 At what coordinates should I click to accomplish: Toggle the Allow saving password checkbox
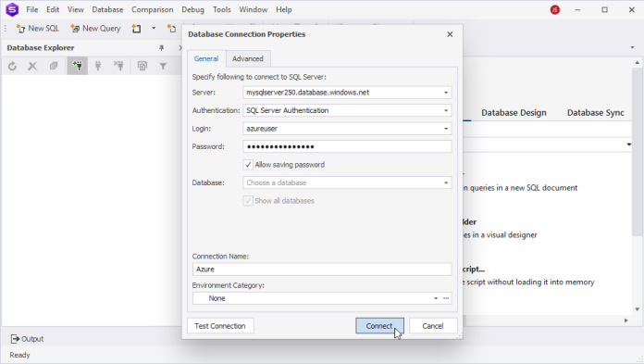pyautogui.click(x=248, y=165)
